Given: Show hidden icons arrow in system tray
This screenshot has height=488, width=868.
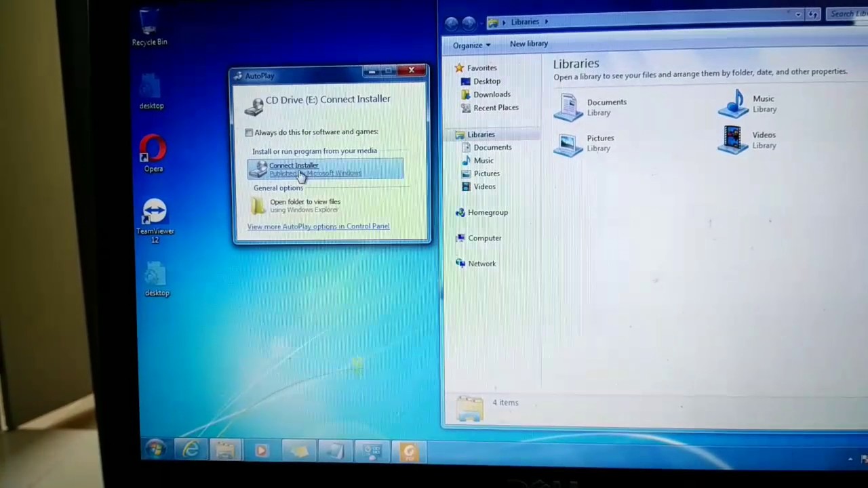Looking at the screenshot, I should tap(850, 460).
